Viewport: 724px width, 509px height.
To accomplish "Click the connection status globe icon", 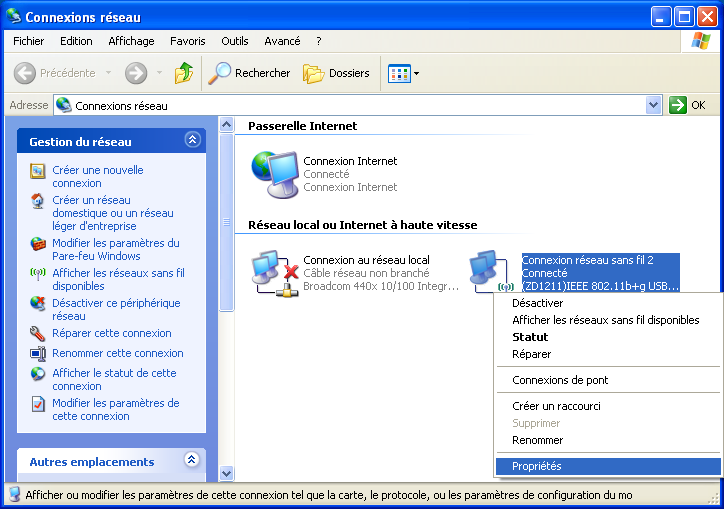I will click(x=38, y=373).
